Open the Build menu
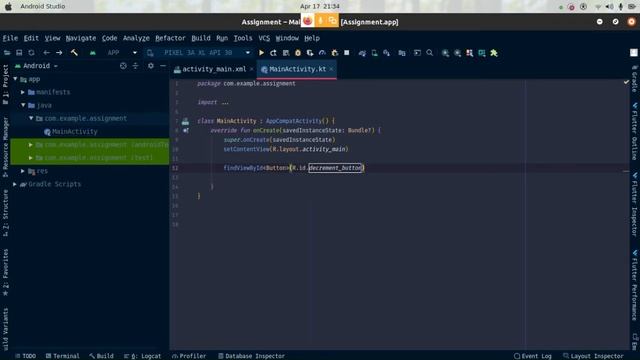 (x=201, y=38)
